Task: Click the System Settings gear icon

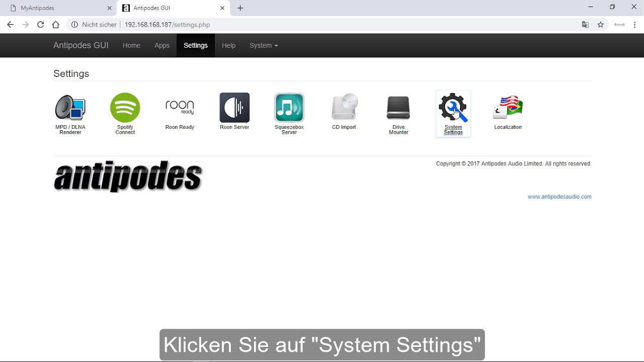Action: (x=453, y=108)
